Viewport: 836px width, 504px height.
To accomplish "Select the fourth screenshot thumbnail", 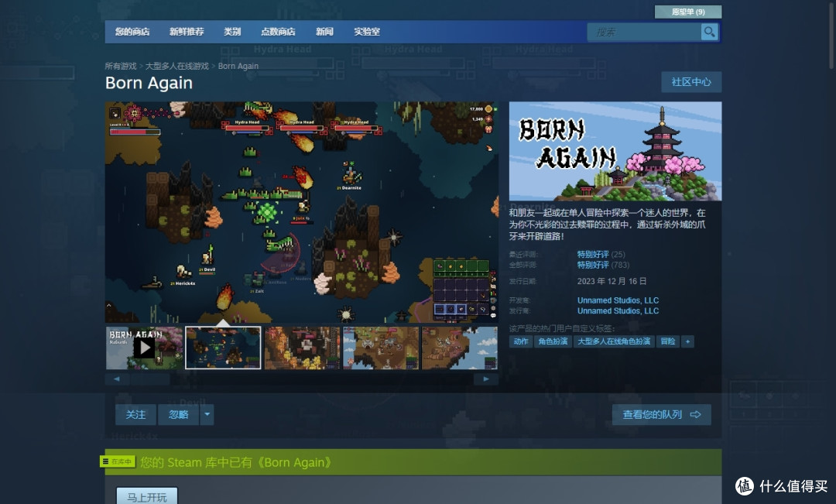I will (381, 348).
